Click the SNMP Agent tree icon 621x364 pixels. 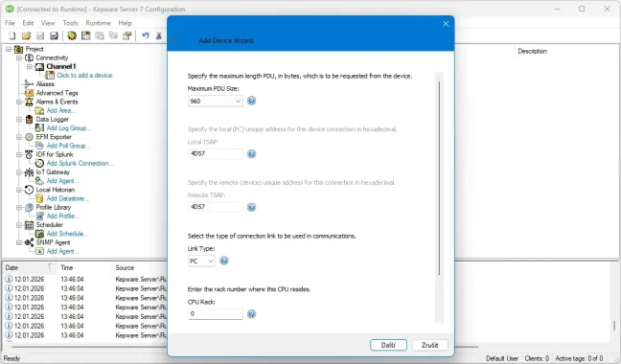pyautogui.click(x=29, y=242)
